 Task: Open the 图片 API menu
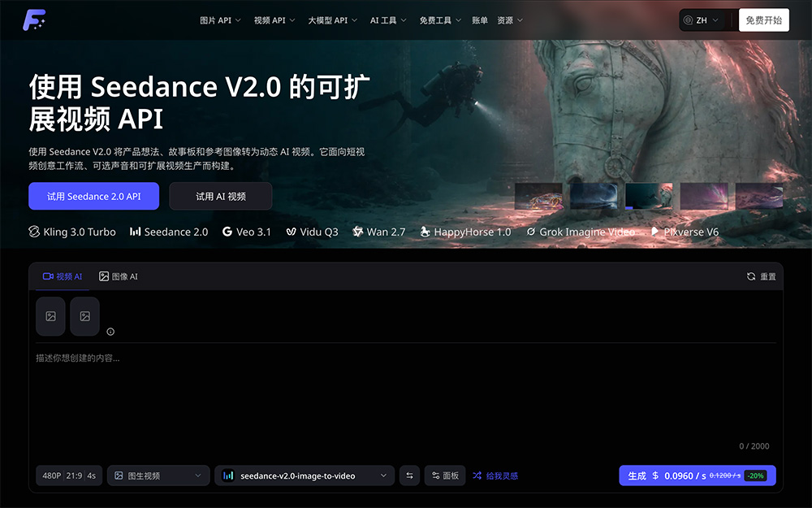pos(220,20)
